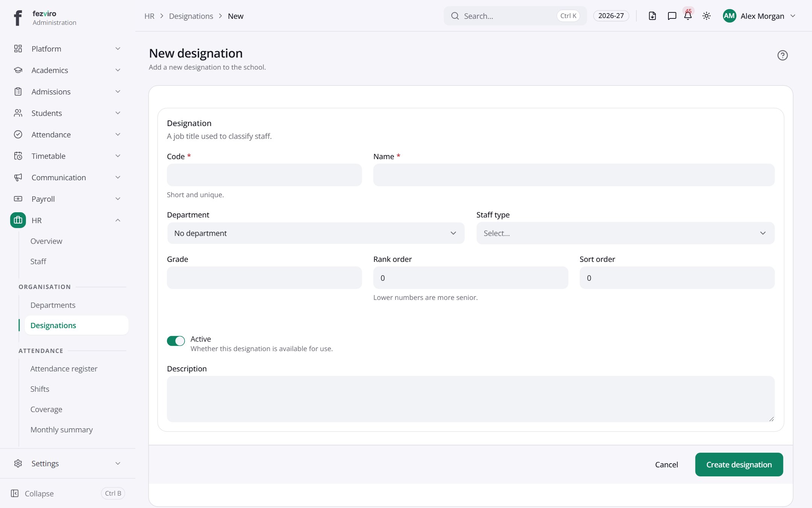Open the Monthly summary sidebar item
Screen dimensions: 812x508
click(x=76, y=429)
